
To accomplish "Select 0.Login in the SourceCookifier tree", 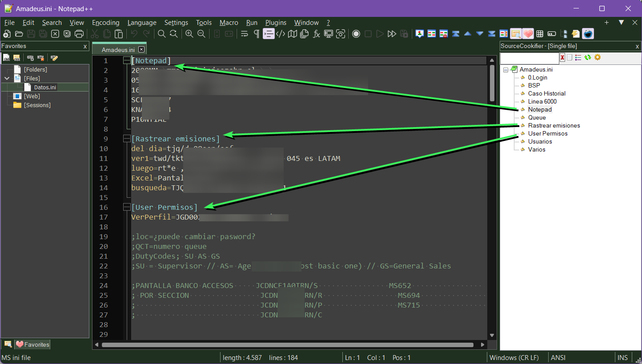I will tap(538, 77).
